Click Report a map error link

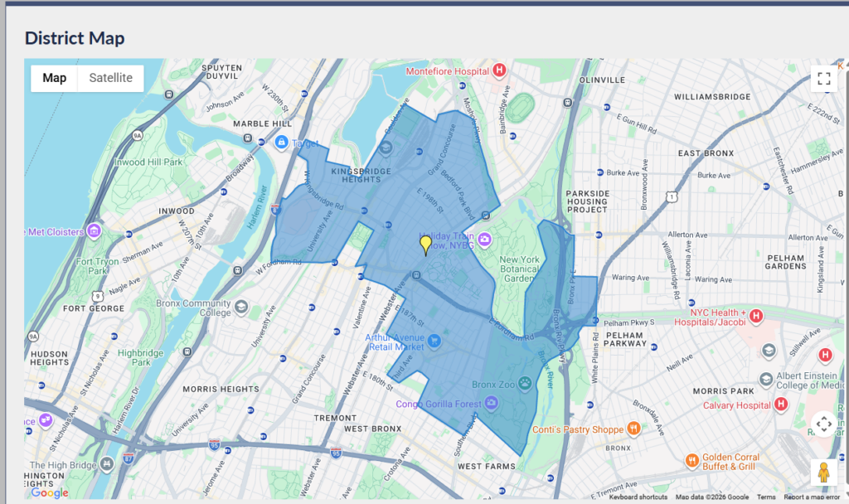click(812, 497)
